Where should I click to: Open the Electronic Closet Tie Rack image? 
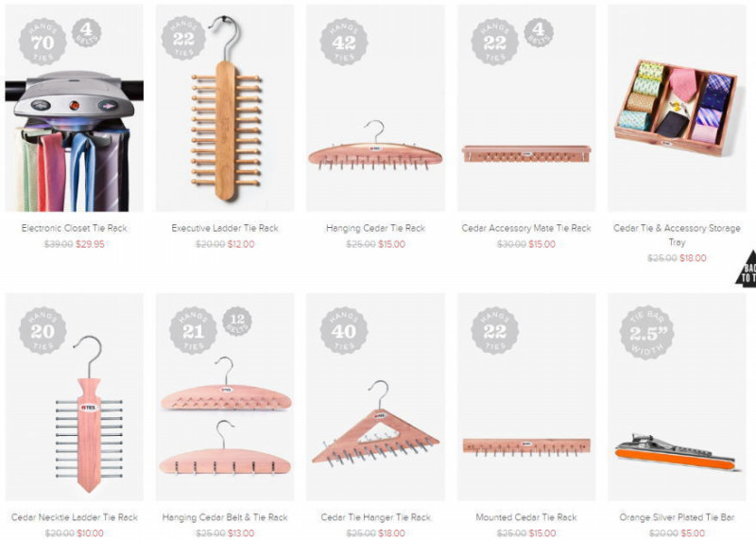[x=75, y=108]
